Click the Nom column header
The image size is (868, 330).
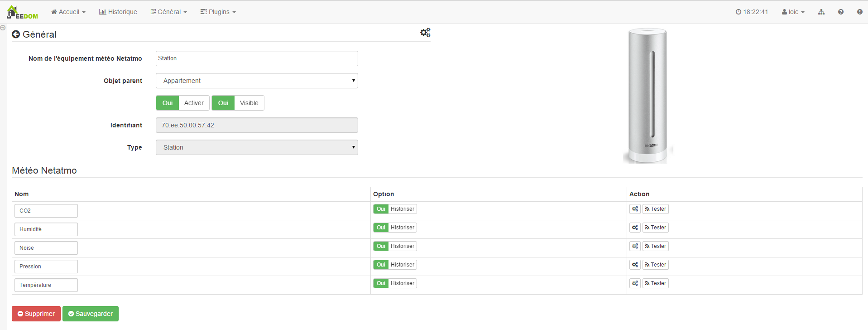[22, 194]
